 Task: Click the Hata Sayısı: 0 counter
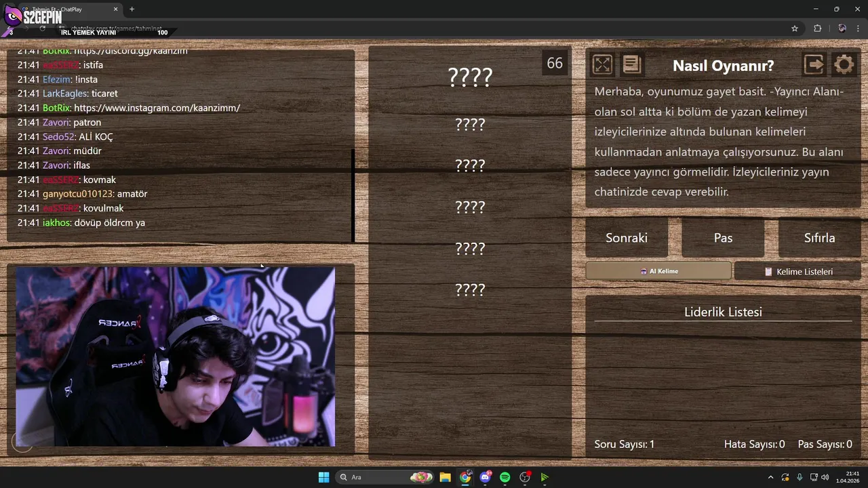(x=755, y=445)
